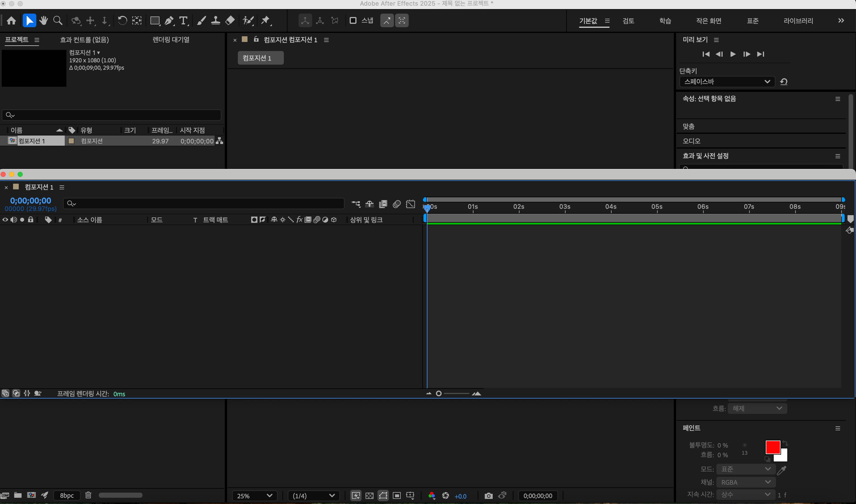The height and width of the screenshot is (504, 856).
Task: Choose the Hand tool
Action: (43, 21)
